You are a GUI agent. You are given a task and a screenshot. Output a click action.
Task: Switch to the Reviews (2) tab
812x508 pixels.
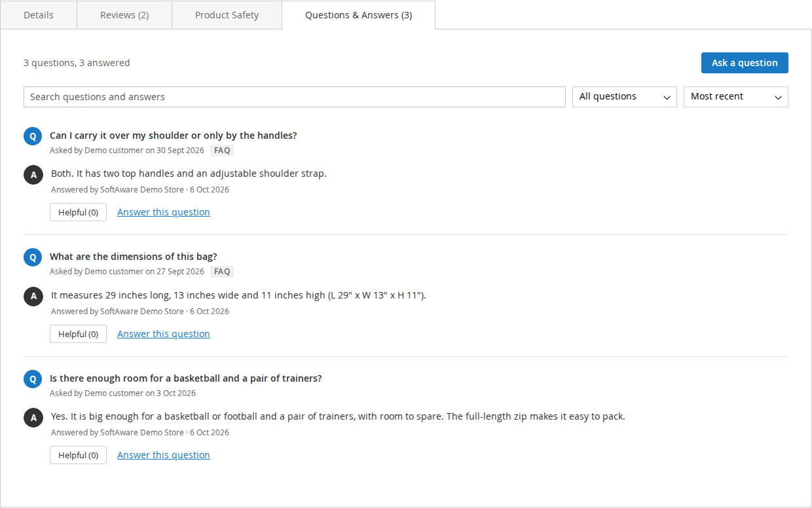[124, 15]
